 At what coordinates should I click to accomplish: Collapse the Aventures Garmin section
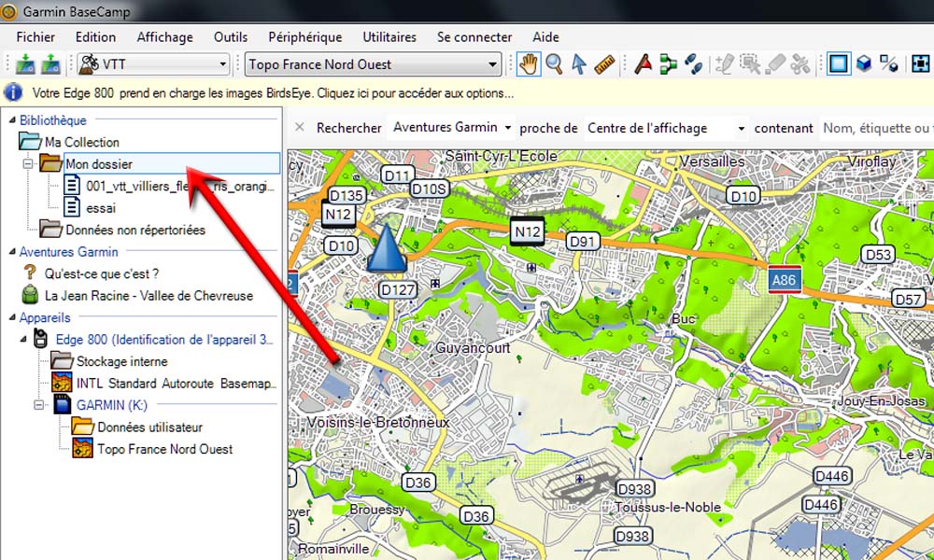[x=12, y=252]
